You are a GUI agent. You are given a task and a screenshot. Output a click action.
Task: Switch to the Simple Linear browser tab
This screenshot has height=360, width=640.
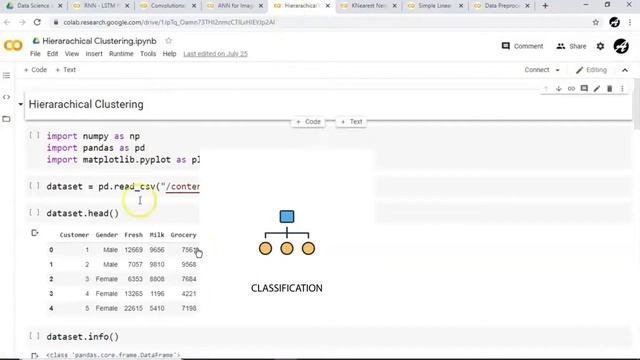point(434,6)
